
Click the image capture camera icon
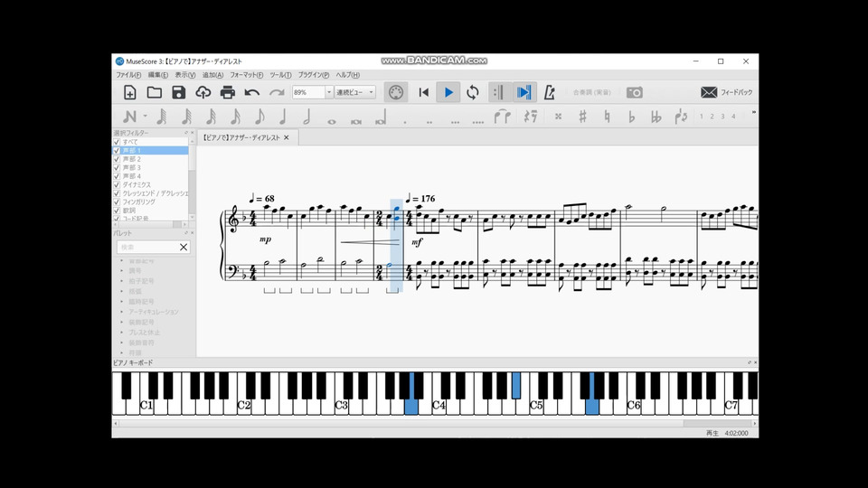(635, 92)
